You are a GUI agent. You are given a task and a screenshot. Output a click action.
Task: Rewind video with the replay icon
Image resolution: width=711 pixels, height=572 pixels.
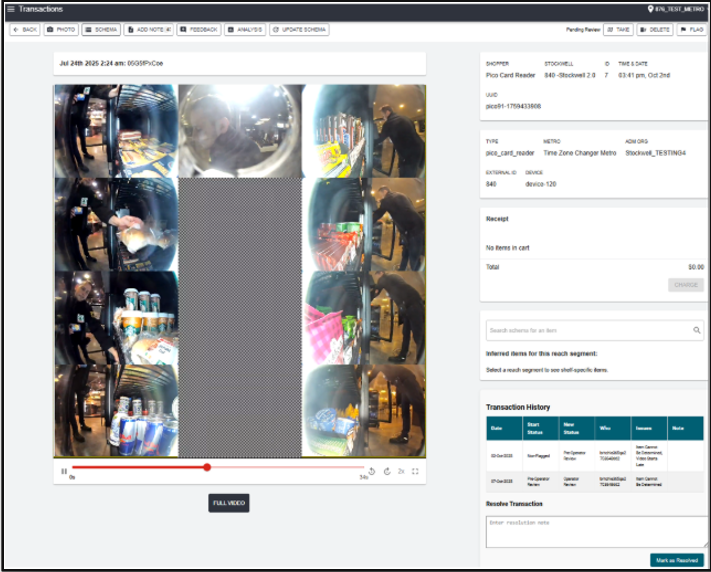click(x=372, y=471)
